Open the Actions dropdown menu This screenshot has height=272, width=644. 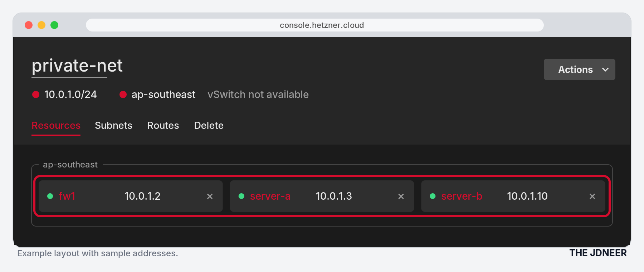click(580, 69)
